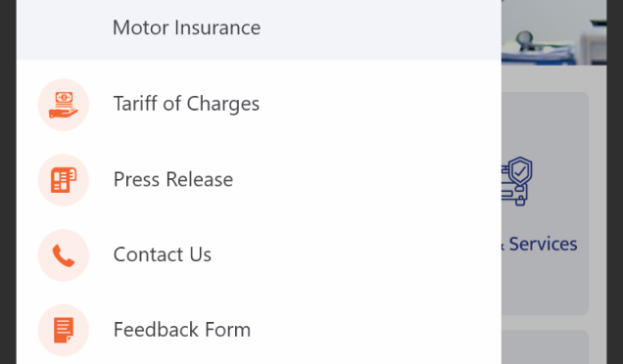Image resolution: width=623 pixels, height=364 pixels.
Task: Click blank row space right of Tariff of Charges
Action: pyautogui.click(x=379, y=105)
